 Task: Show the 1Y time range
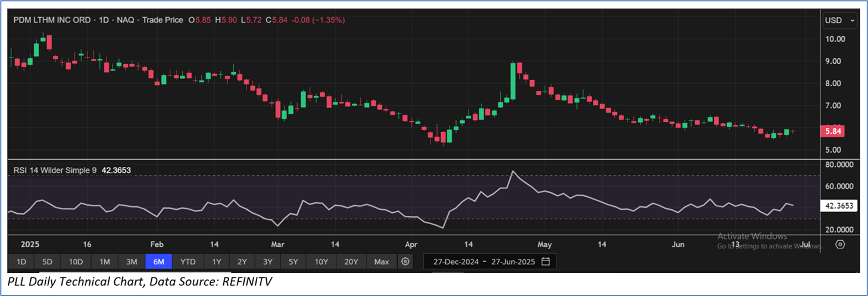coord(217,262)
